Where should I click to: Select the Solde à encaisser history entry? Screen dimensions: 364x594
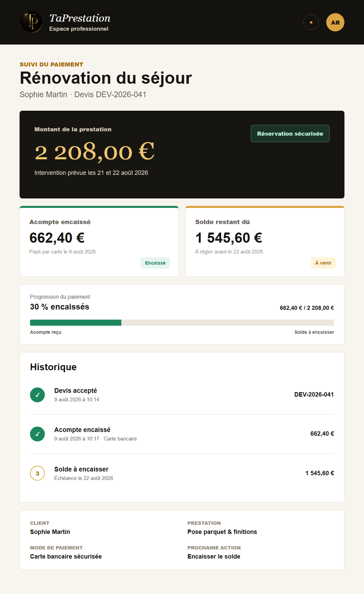coord(182,473)
